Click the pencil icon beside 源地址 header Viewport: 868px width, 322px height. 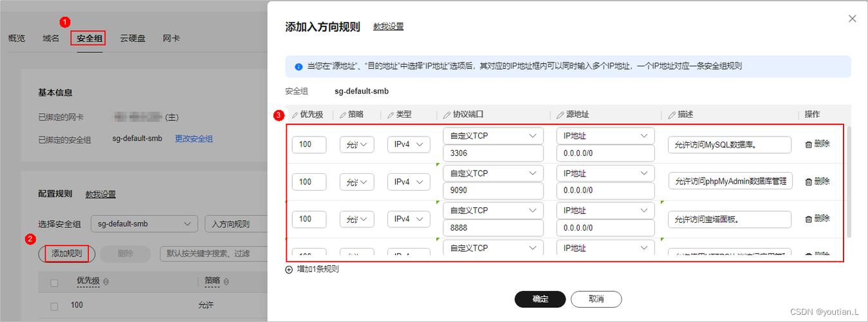[560, 115]
